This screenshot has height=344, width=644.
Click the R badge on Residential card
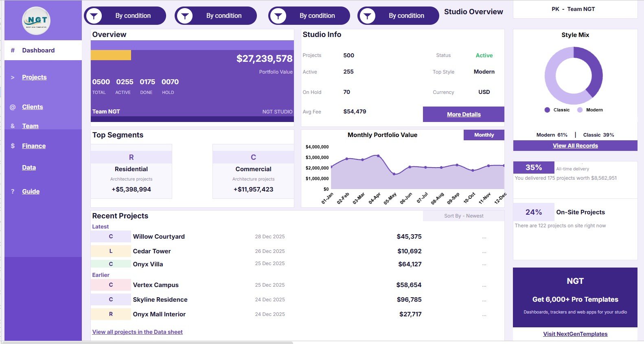(131, 157)
